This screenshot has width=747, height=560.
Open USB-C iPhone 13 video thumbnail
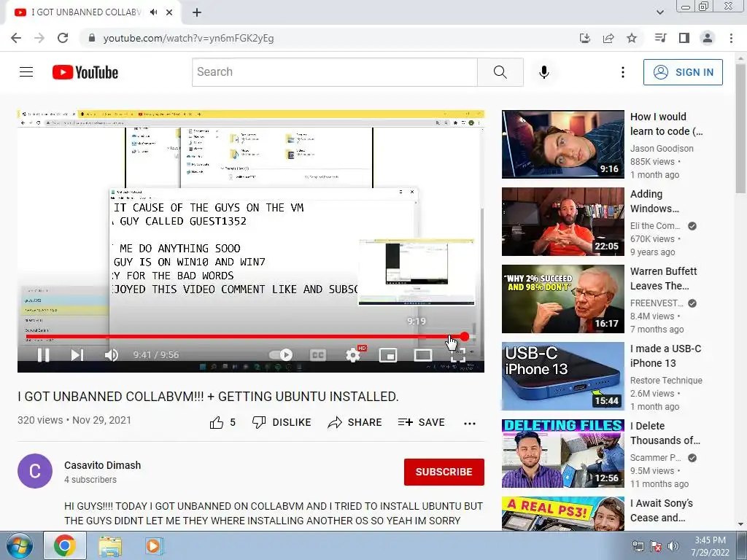(x=562, y=376)
